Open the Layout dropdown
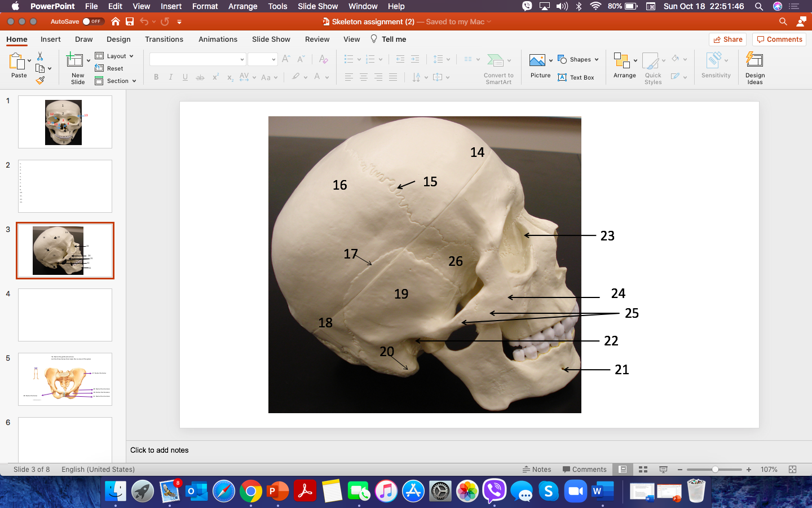 115,55
